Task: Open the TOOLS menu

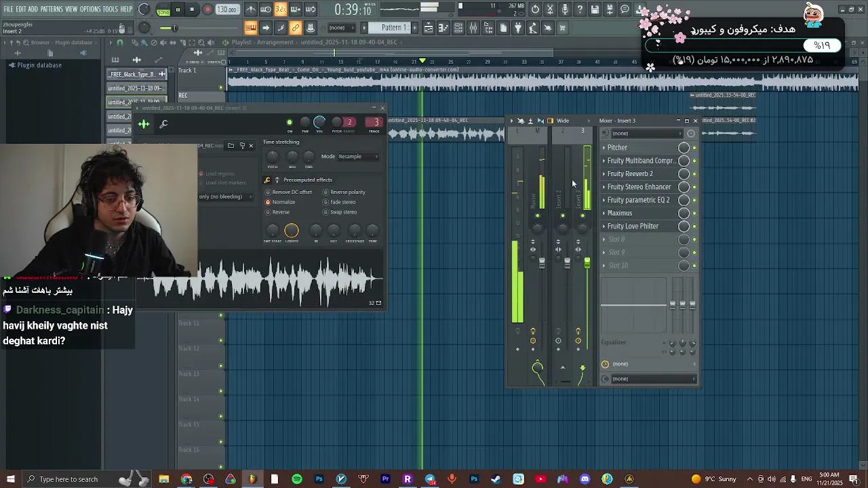Action: click(x=110, y=9)
